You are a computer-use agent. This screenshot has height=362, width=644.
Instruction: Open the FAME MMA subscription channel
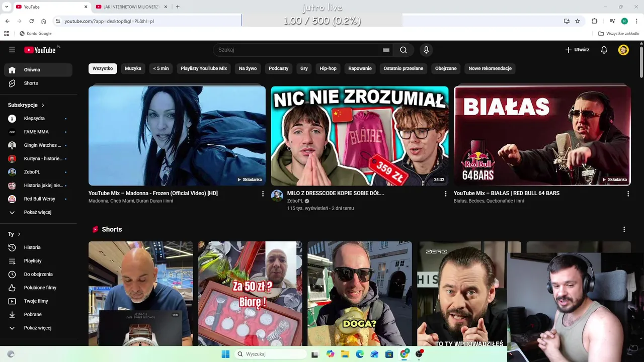coord(38,132)
